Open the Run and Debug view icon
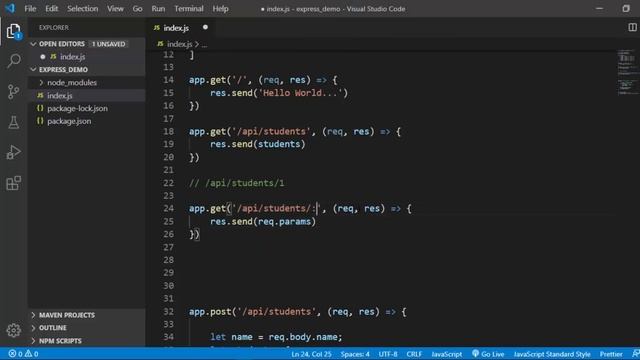This screenshot has height=360, width=640. click(x=13, y=153)
